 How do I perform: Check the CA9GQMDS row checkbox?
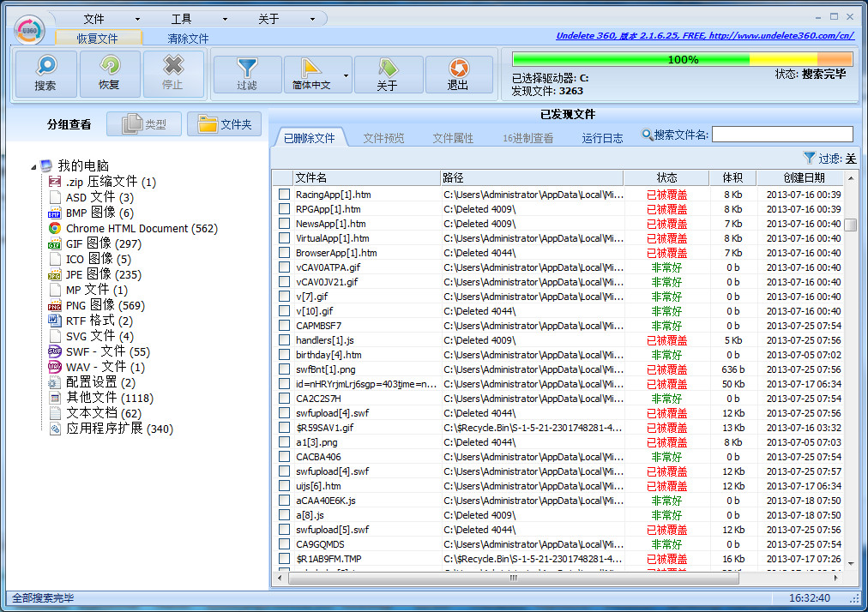pos(284,544)
